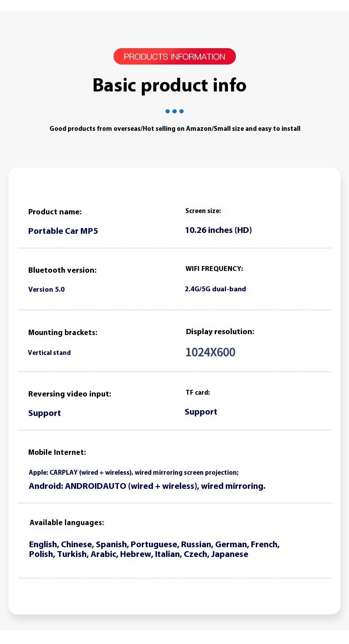Click the "Bluetooth version:" label
Viewport: 349px width, 644px height.
tap(62, 270)
